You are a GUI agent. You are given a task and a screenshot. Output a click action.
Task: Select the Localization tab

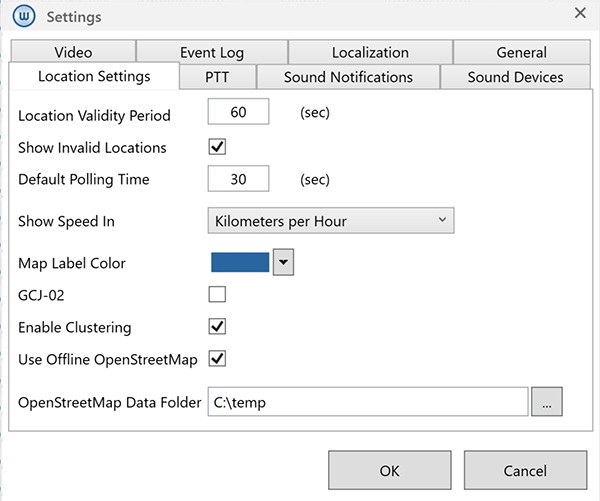pos(370,52)
